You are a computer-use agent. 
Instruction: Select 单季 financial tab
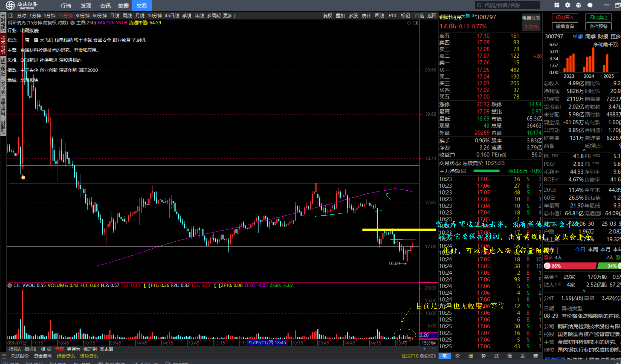(x=578, y=37)
